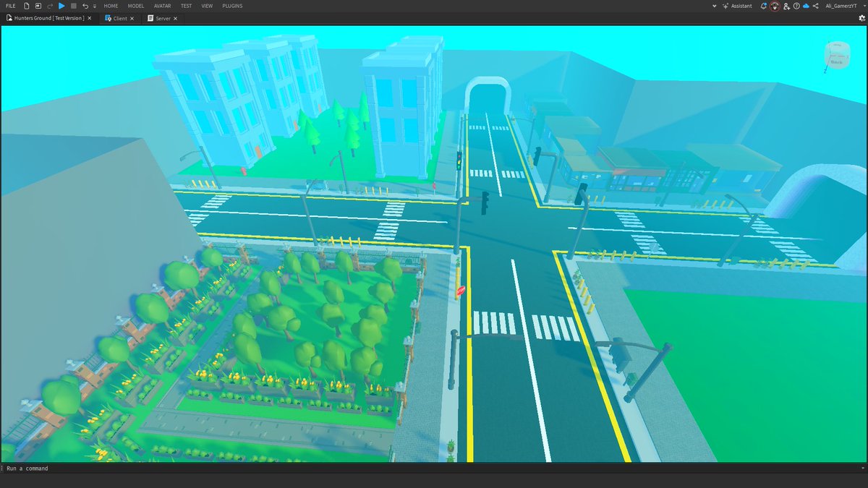The height and width of the screenshot is (488, 868).
Task: Click in the Run a command field
Action: pyautogui.click(x=434, y=468)
